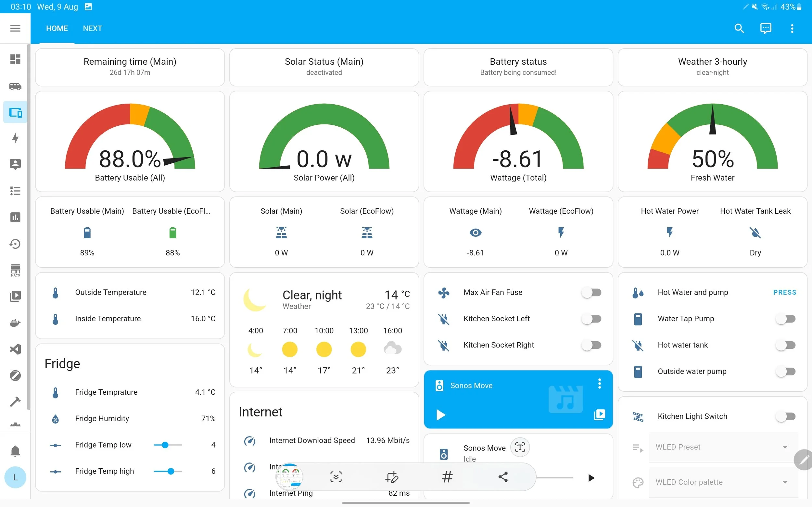The width and height of the screenshot is (812, 507).
Task: Open HACS store in sidebar
Action: click(15, 270)
